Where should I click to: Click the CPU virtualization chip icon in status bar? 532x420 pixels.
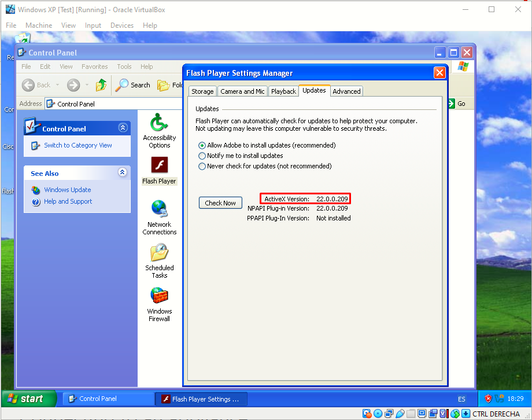pyautogui.click(x=444, y=414)
